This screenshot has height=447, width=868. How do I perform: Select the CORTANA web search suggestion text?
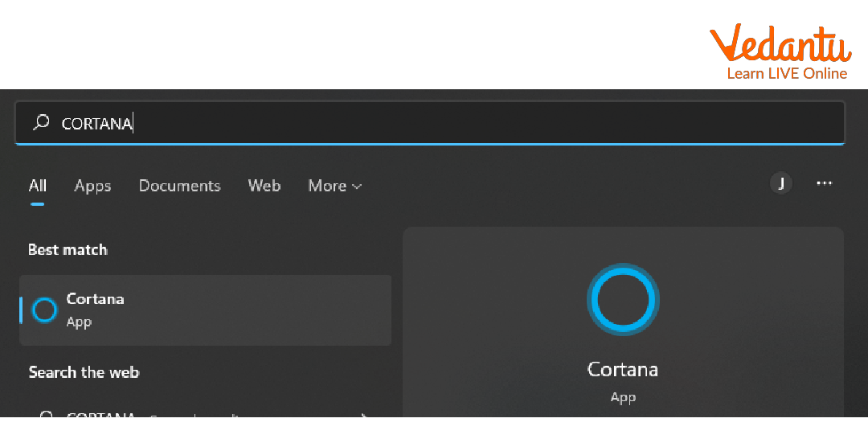[x=100, y=416]
